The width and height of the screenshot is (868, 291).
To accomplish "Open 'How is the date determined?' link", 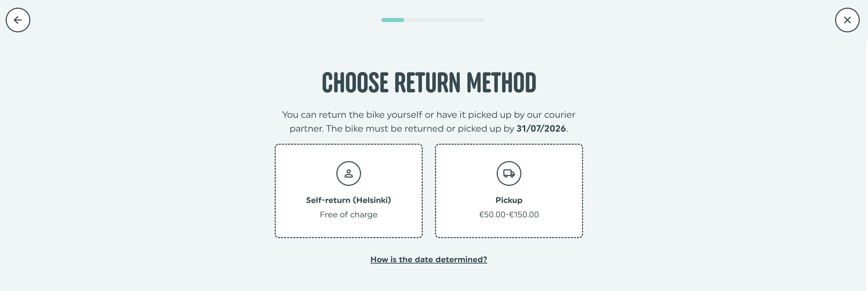I will tap(429, 259).
